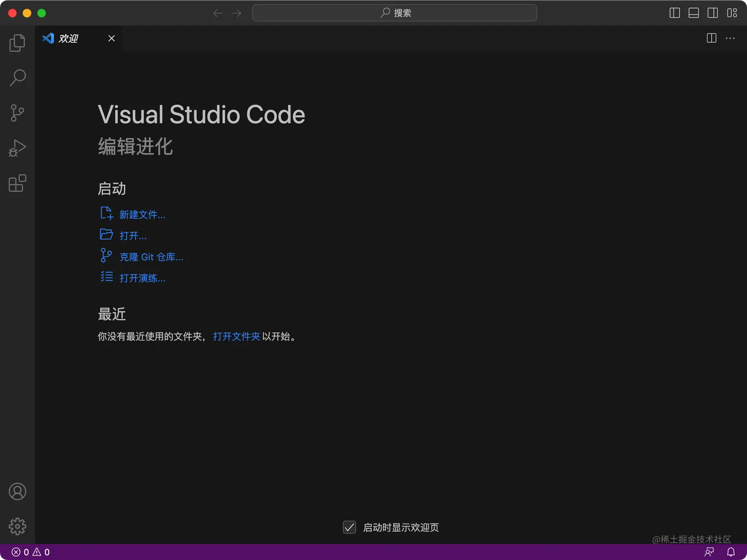Close the 欢迎 tab
The image size is (747, 560).
tap(112, 38)
